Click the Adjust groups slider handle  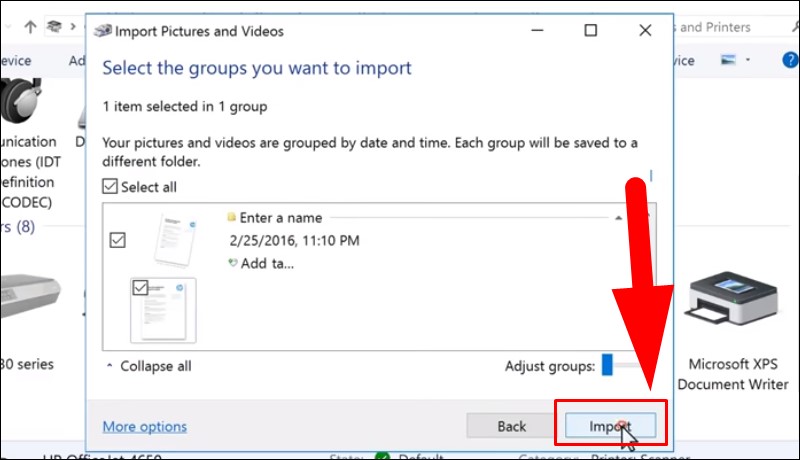[607, 365]
